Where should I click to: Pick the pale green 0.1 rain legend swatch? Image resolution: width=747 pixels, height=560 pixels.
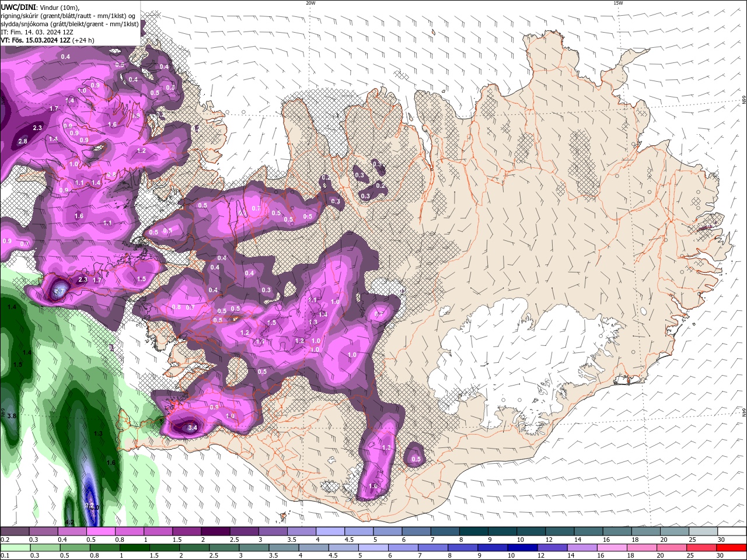(x=15, y=548)
